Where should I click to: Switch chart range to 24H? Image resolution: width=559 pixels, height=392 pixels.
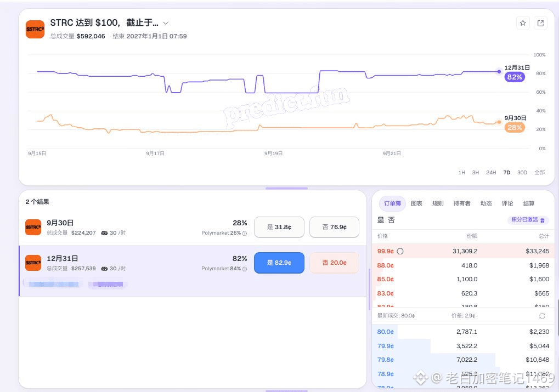pyautogui.click(x=491, y=173)
